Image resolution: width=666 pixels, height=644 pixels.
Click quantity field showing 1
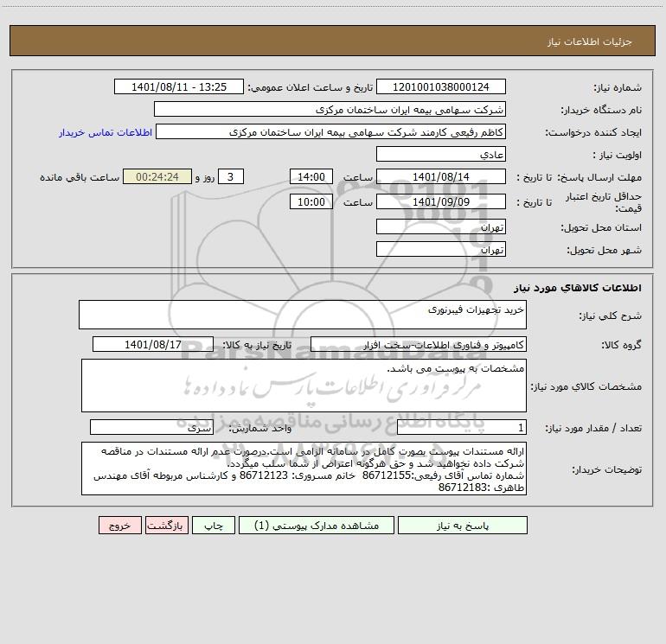click(462, 428)
